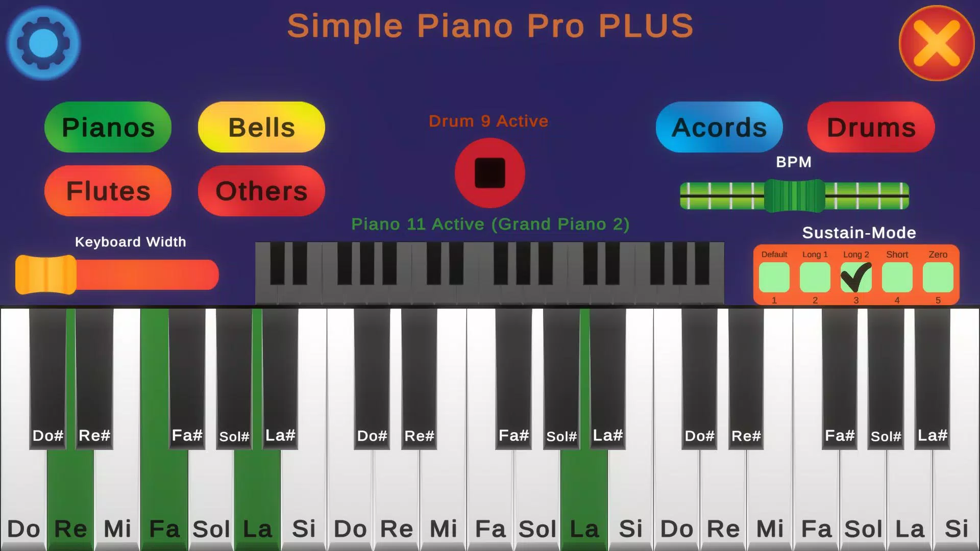Select the Bells instrument category

click(262, 127)
